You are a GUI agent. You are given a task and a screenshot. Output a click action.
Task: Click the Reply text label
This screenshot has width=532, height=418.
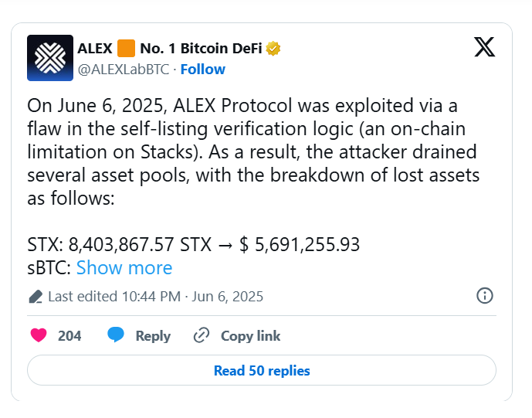(x=153, y=336)
